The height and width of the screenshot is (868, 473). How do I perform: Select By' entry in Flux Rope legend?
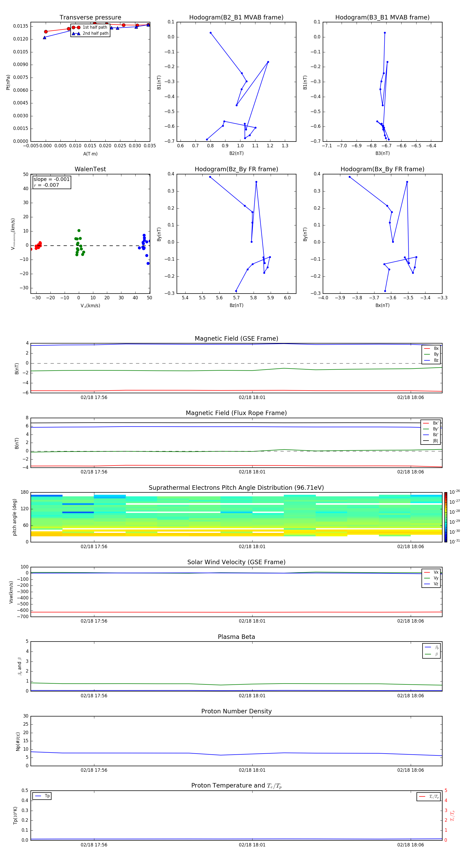click(431, 429)
